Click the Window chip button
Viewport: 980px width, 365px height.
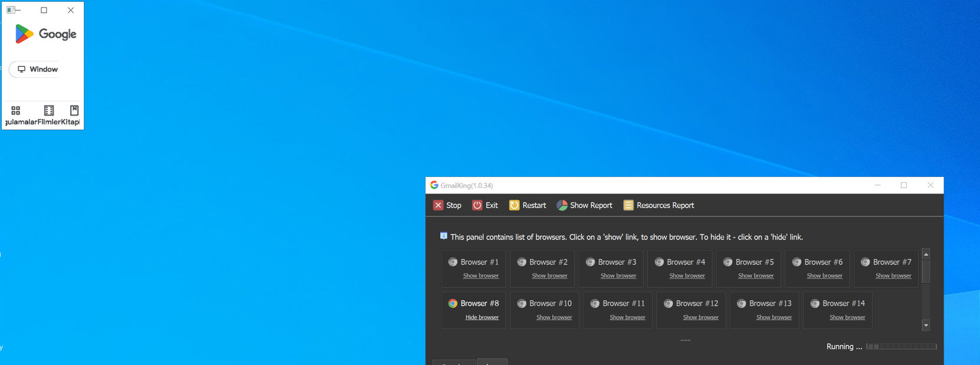click(38, 70)
